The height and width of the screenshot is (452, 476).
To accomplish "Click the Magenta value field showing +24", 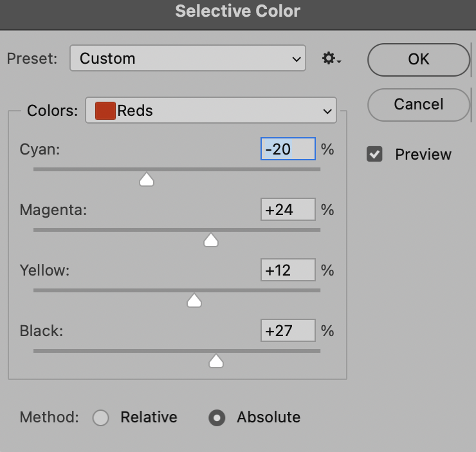I will [x=288, y=209].
